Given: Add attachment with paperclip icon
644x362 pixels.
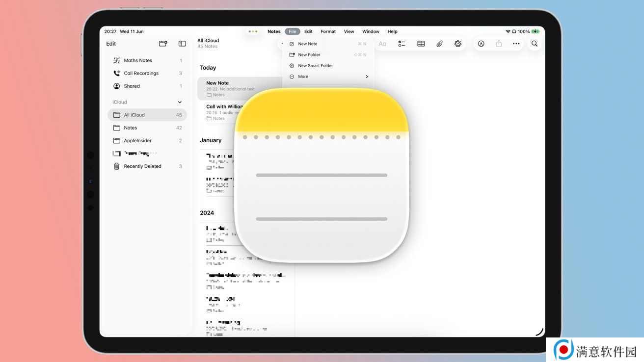Looking at the screenshot, I should [439, 44].
